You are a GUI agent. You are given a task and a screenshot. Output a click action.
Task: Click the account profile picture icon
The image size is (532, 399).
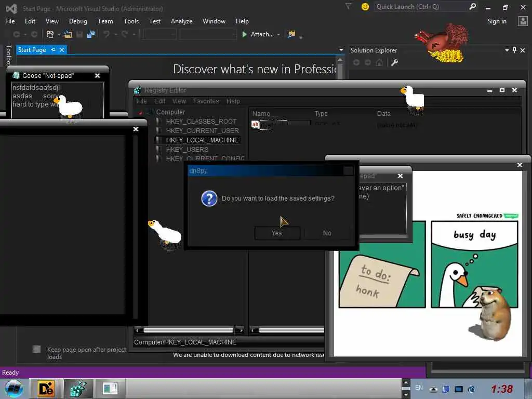coord(523,21)
